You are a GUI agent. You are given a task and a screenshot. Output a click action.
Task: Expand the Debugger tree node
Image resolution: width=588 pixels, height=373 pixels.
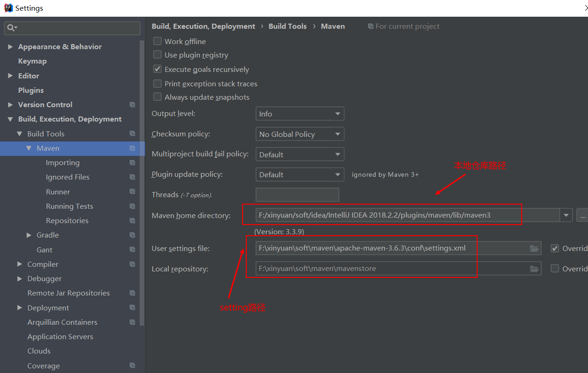19,279
